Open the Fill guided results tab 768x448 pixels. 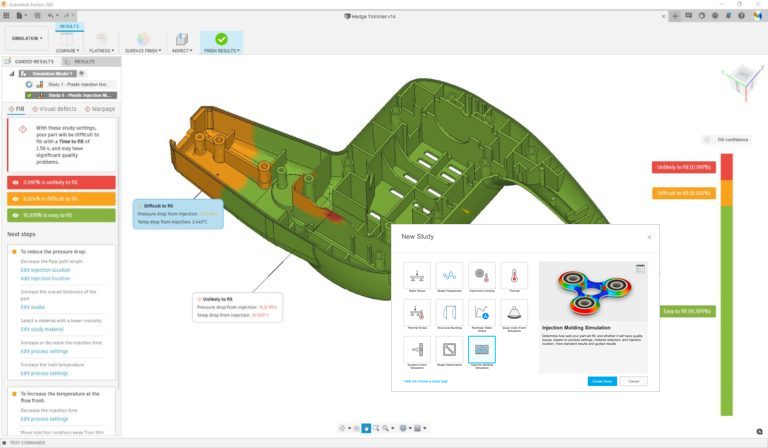(16, 109)
